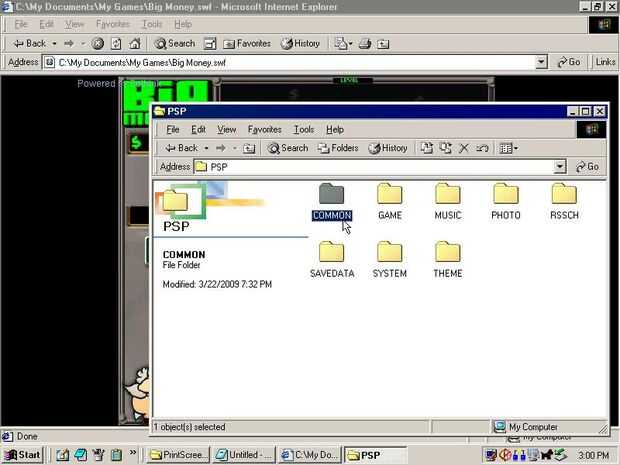Select the PHOTO folder

[506, 202]
